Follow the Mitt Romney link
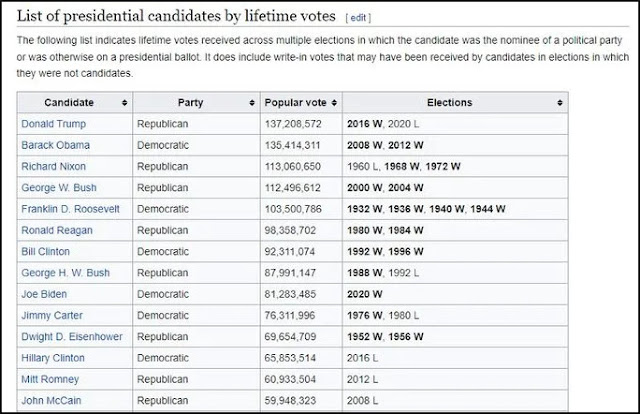This screenshot has width=640, height=414. tap(50, 380)
